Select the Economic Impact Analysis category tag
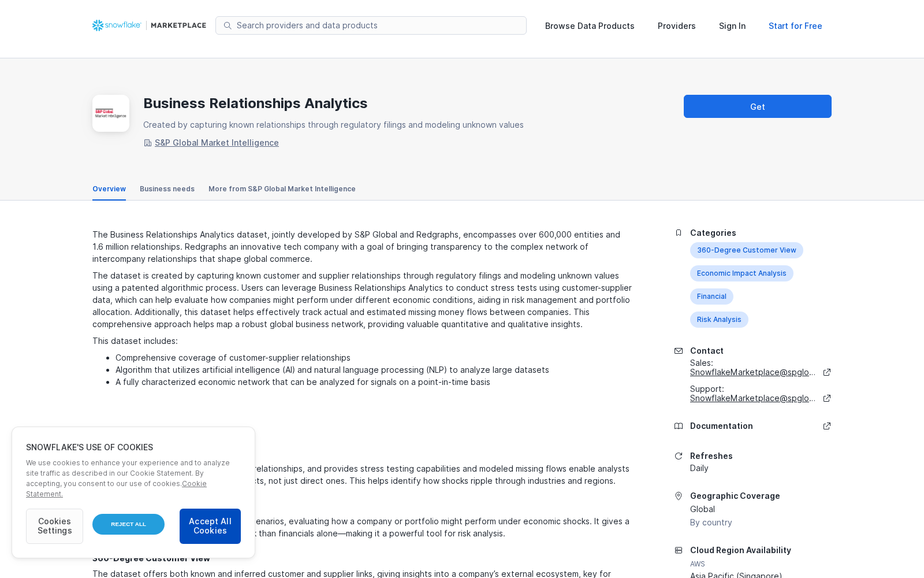The height and width of the screenshot is (578, 924). [742, 273]
